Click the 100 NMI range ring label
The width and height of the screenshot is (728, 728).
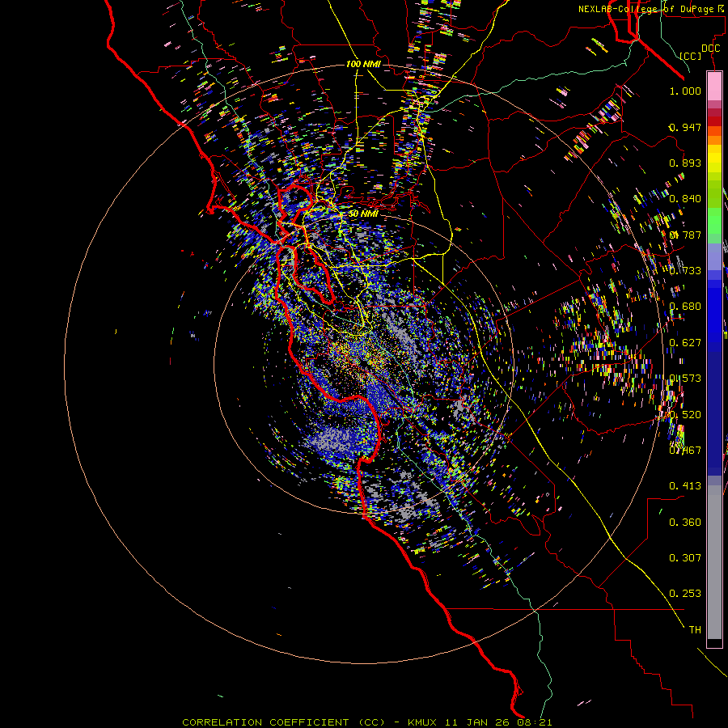[363, 64]
